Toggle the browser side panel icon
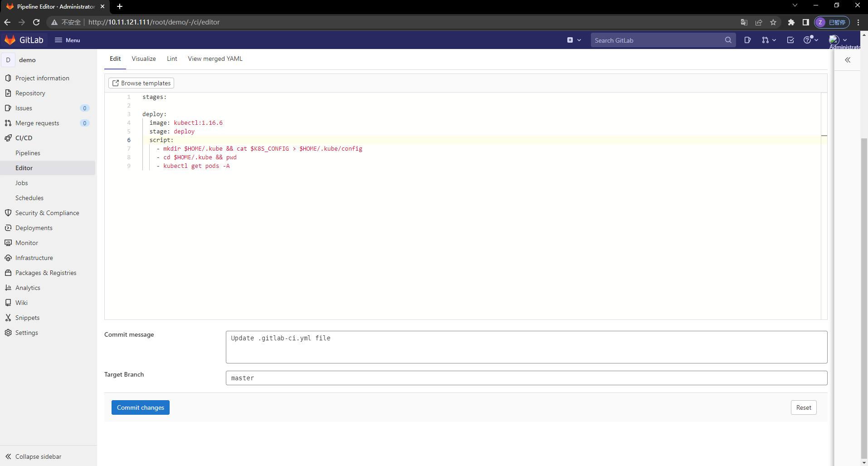Image resolution: width=868 pixels, height=466 pixels. point(805,22)
